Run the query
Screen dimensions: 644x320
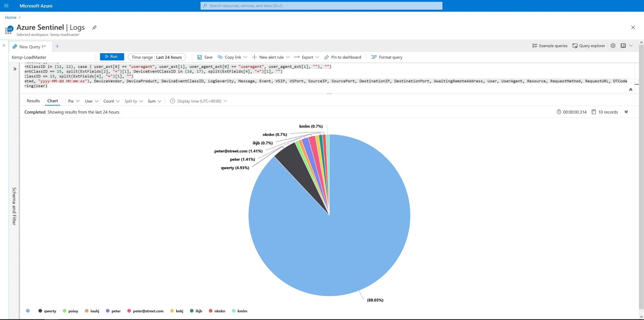click(112, 57)
